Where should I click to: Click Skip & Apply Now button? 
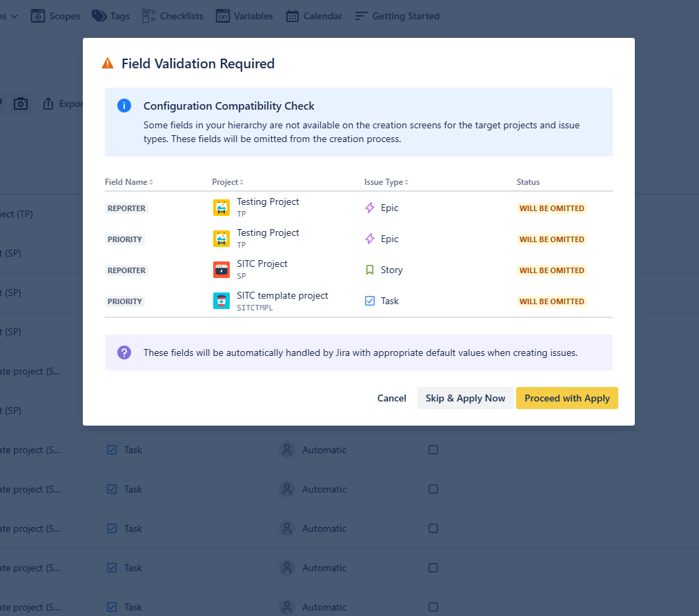(465, 398)
